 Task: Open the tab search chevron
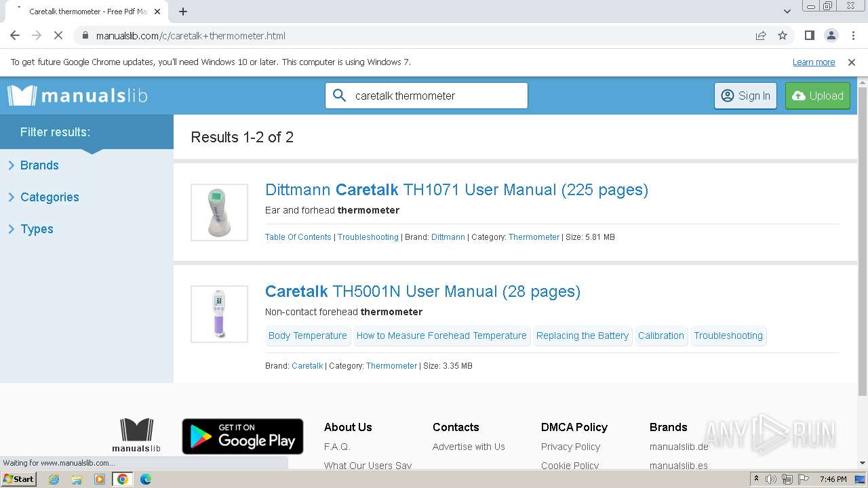coord(787,12)
